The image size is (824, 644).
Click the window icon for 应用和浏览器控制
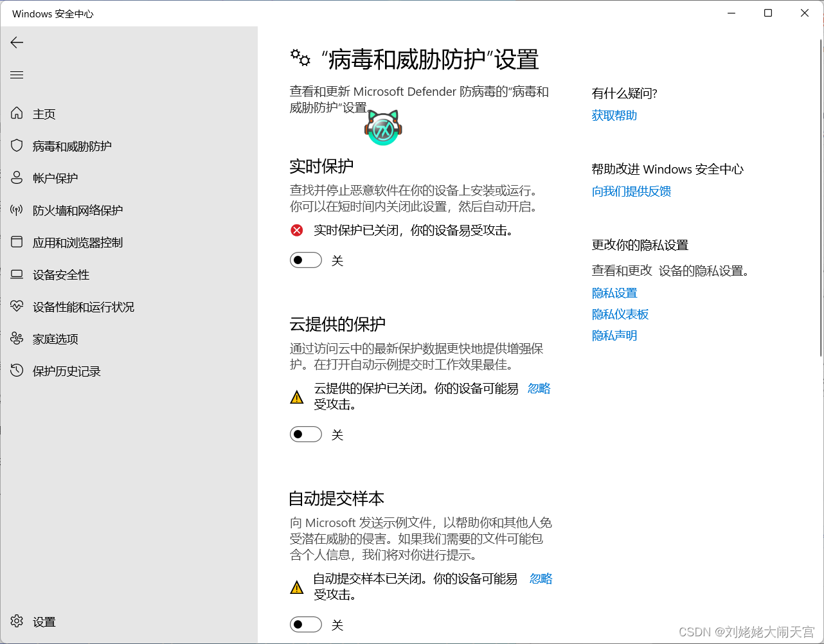click(x=17, y=242)
